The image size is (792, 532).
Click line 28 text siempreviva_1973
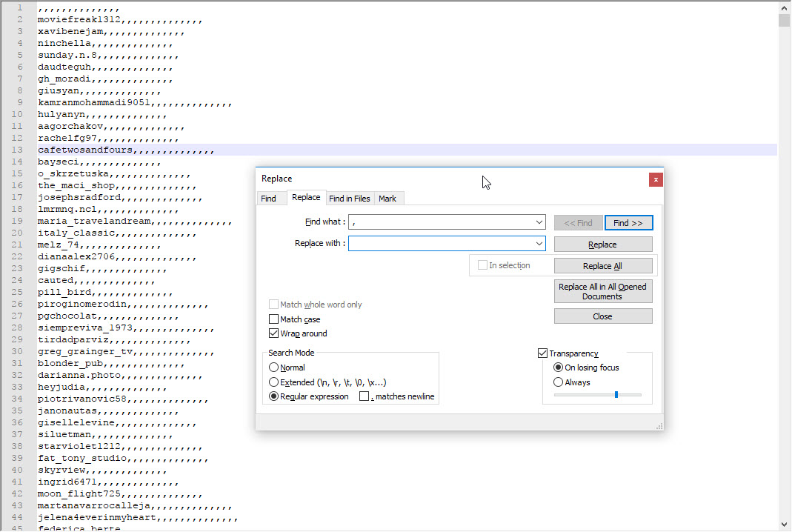point(85,327)
